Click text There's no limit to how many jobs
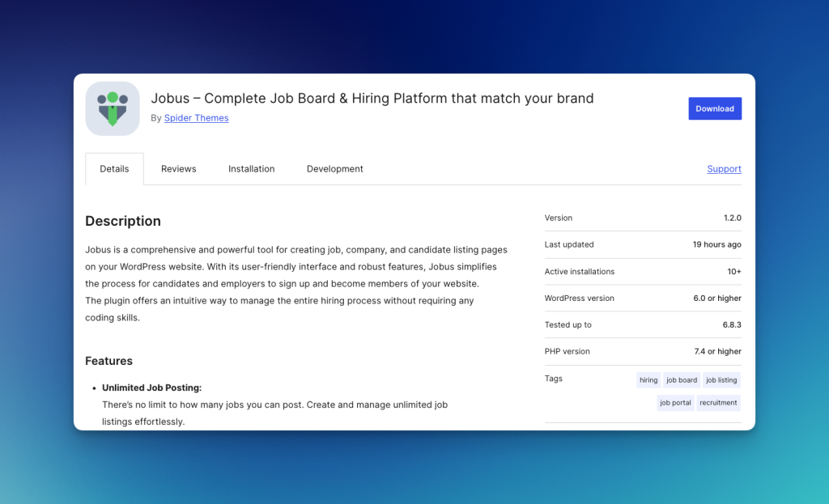 pyautogui.click(x=275, y=413)
